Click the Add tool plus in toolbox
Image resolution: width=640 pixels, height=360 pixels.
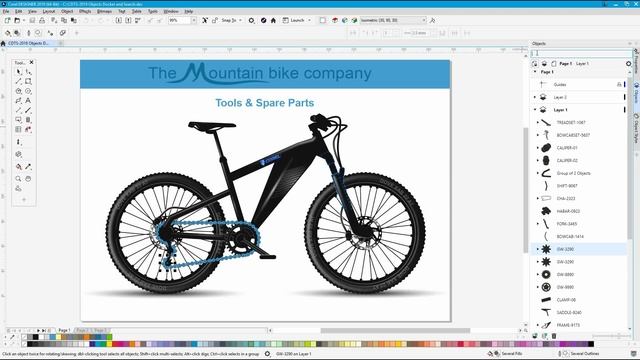(24, 200)
